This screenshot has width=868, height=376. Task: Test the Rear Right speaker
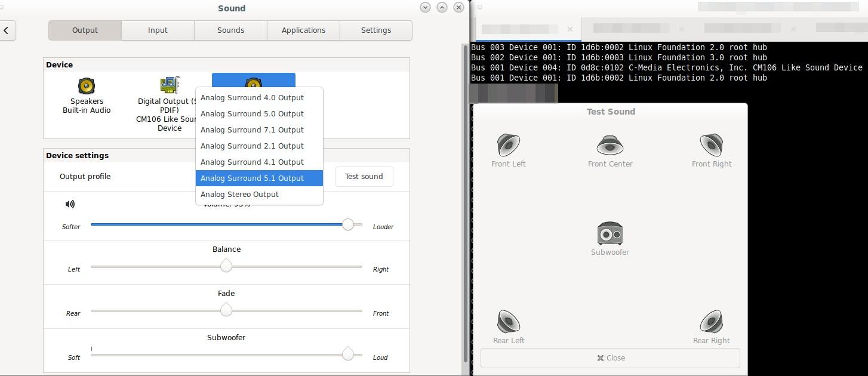711,322
